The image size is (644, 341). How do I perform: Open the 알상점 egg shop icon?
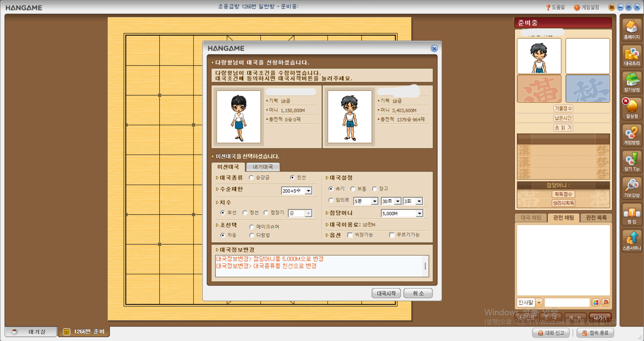pyautogui.click(x=632, y=109)
